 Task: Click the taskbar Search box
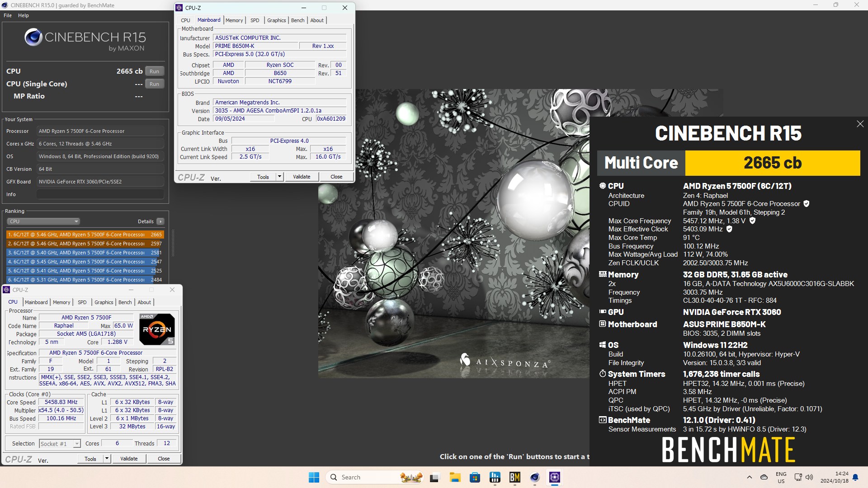[376, 477]
